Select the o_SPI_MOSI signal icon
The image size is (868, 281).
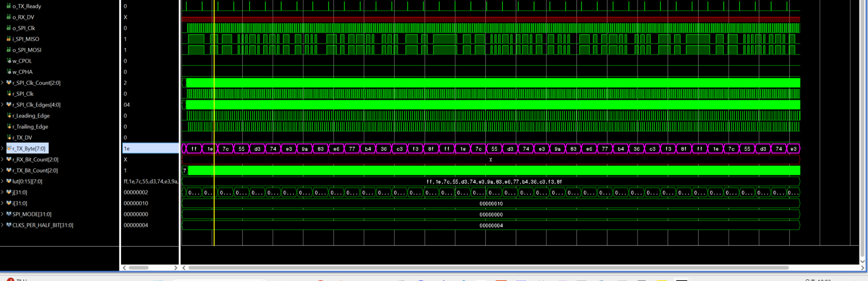pyautogui.click(x=9, y=50)
